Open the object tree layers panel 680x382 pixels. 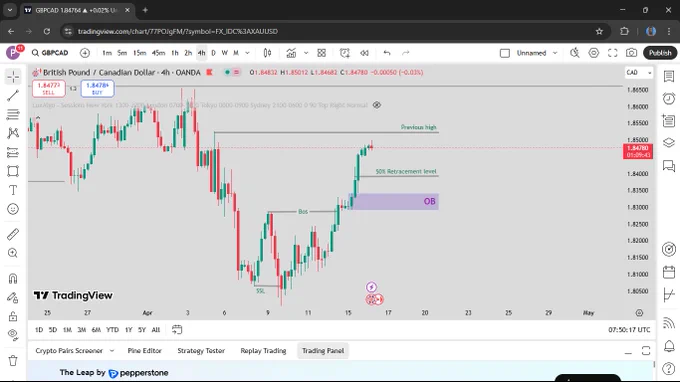tap(669, 143)
